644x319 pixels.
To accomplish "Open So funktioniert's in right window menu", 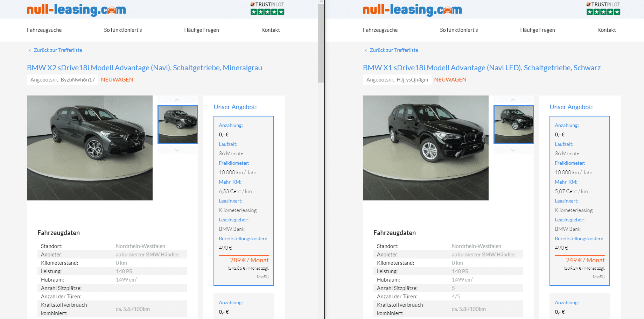I will tap(459, 30).
